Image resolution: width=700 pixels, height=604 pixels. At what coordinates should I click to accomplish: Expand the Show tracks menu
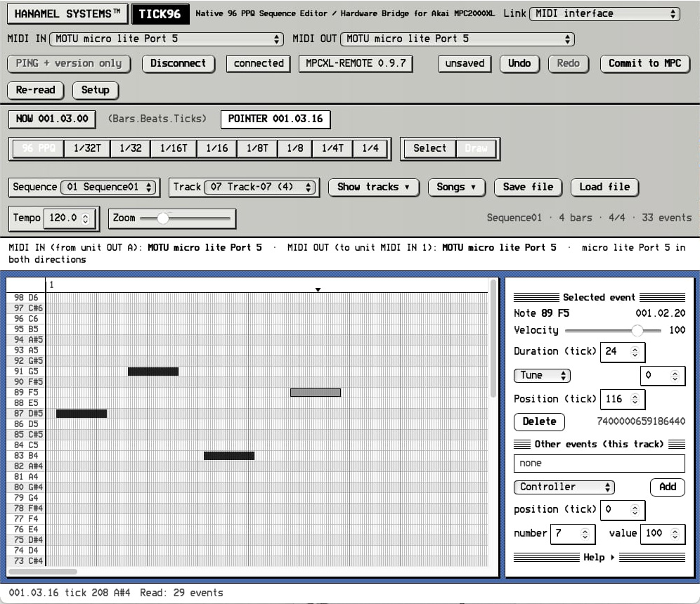374,188
